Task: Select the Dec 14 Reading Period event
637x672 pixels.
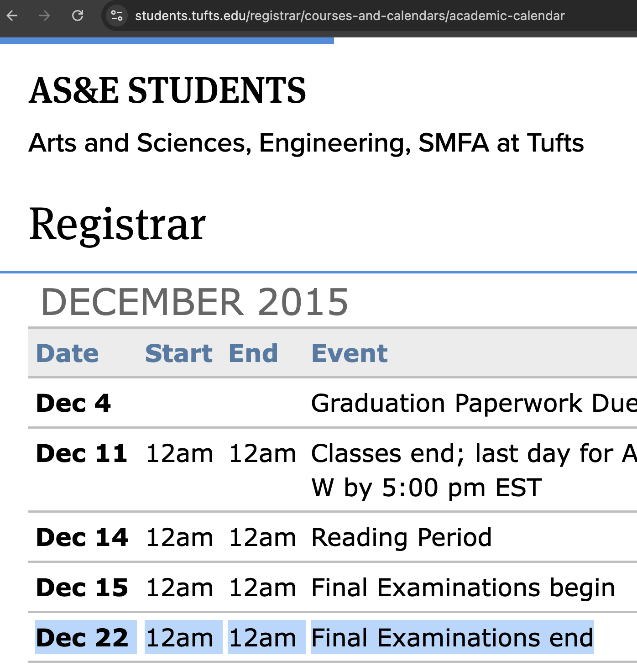Action: [402, 537]
